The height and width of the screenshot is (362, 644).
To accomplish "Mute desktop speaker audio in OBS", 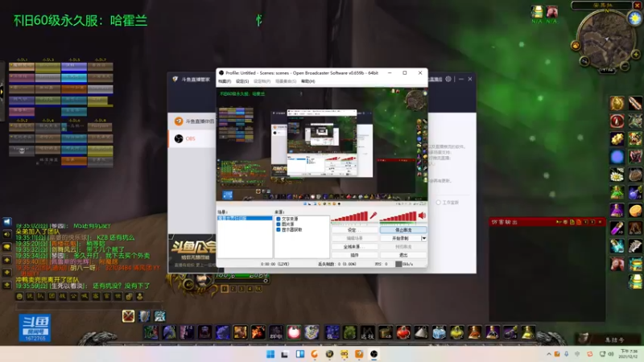I will click(x=422, y=216).
